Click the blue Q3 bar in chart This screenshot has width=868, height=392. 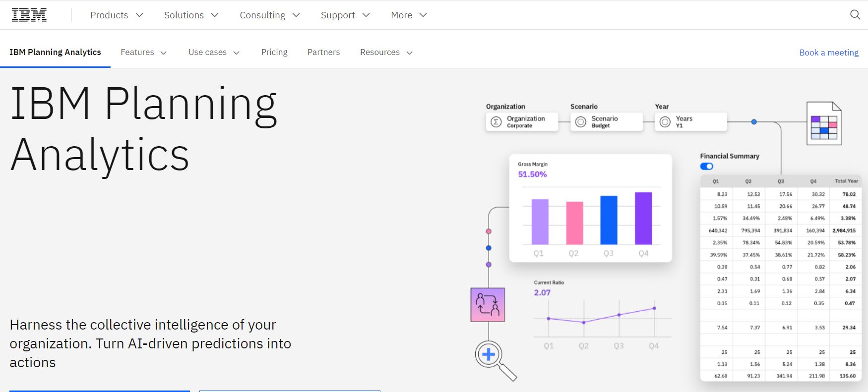pos(609,220)
